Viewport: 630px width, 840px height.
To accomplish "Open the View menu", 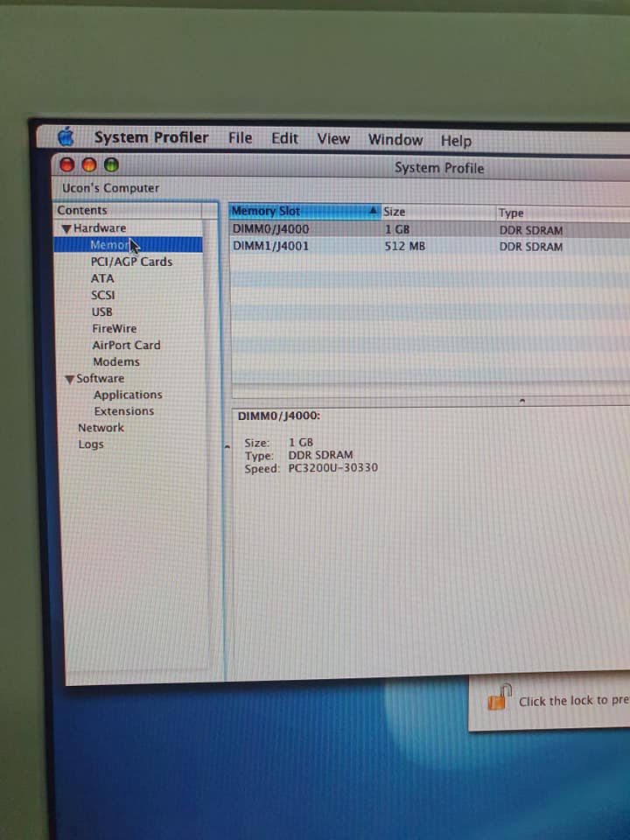I will [332, 139].
